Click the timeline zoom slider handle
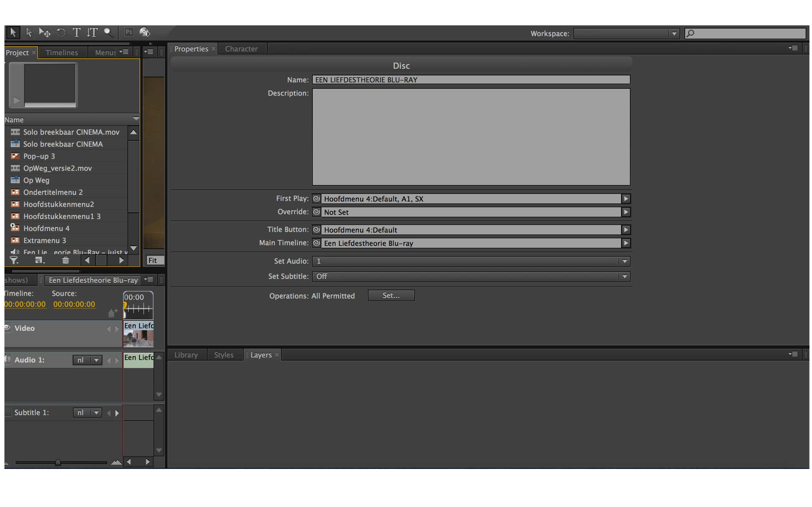The width and height of the screenshot is (812, 507). [58, 462]
